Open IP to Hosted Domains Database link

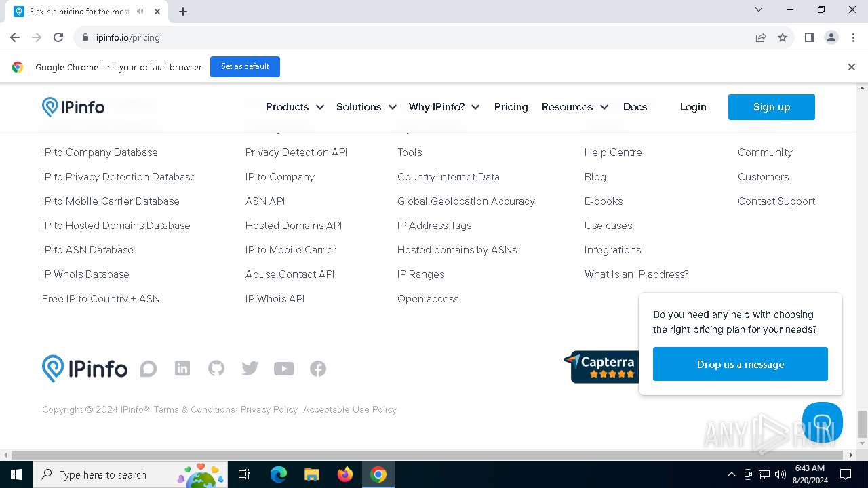click(116, 226)
